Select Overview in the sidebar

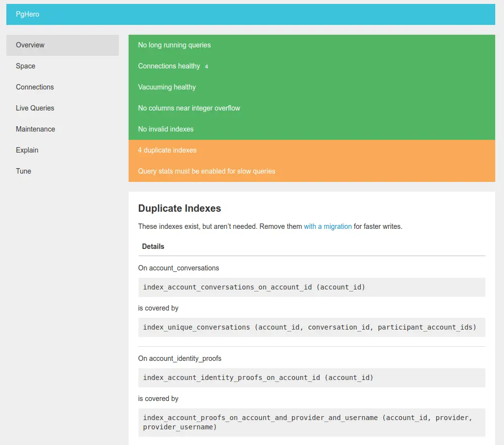(x=63, y=45)
